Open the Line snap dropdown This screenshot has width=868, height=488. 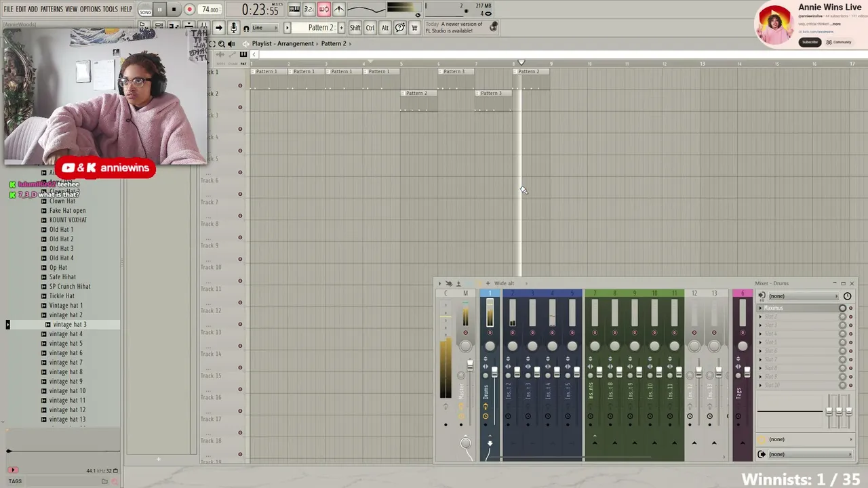coord(266,28)
